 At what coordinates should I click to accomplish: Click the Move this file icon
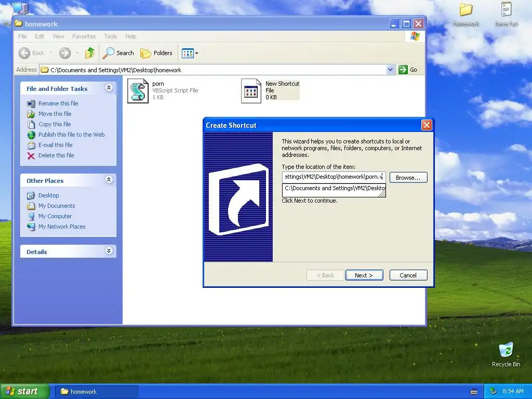click(x=31, y=114)
